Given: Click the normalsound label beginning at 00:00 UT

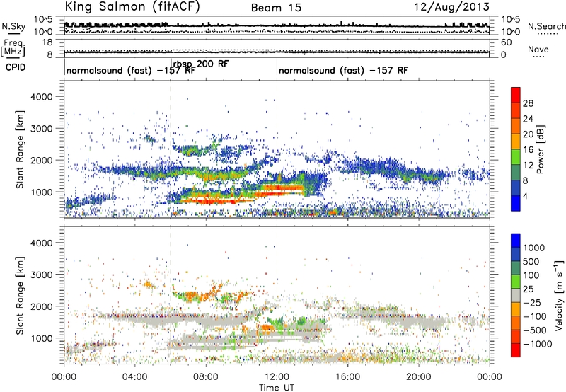Looking at the screenshot, I should point(131,70).
